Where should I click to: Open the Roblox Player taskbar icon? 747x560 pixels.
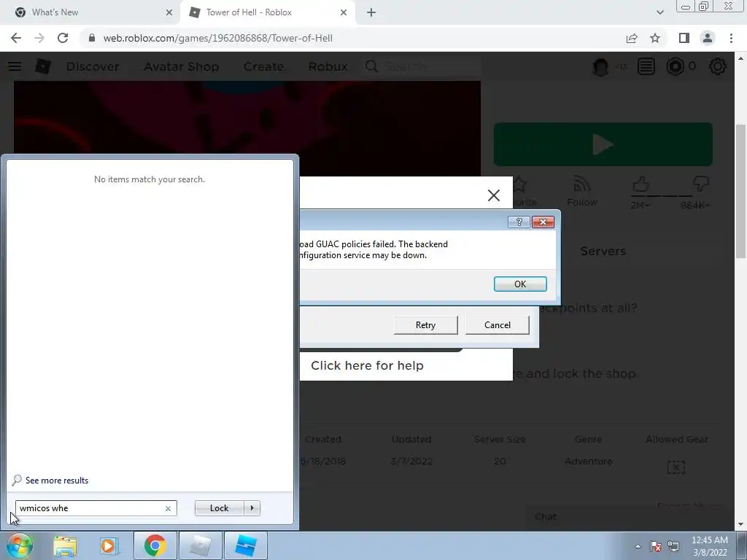200,545
